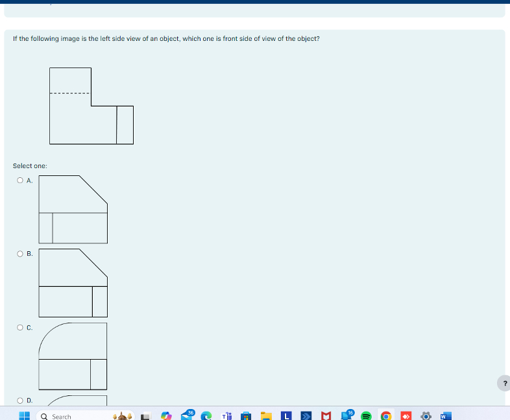
Task: Click option C rounded shape drawing
Action: click(73, 356)
